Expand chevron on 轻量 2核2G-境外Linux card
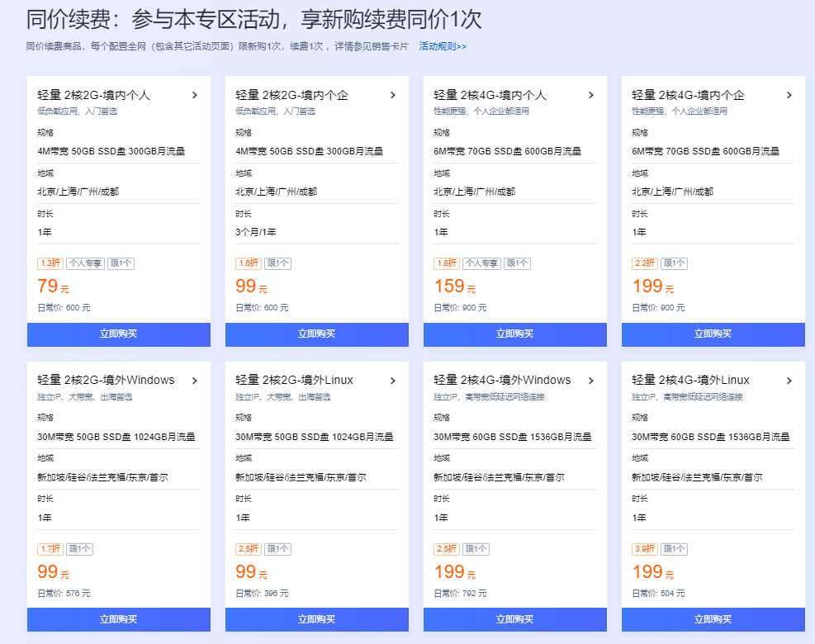The width and height of the screenshot is (815, 644). (x=393, y=381)
